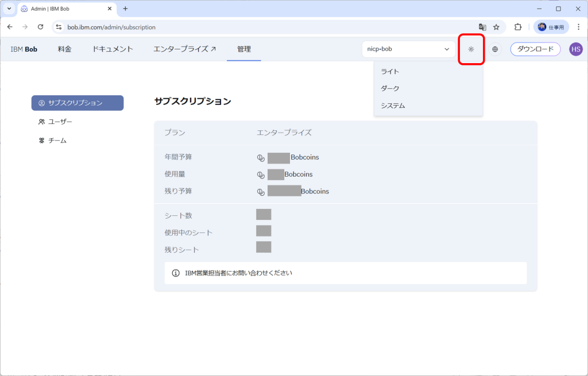Click the globe language icon
The width and height of the screenshot is (588, 376).
(495, 49)
